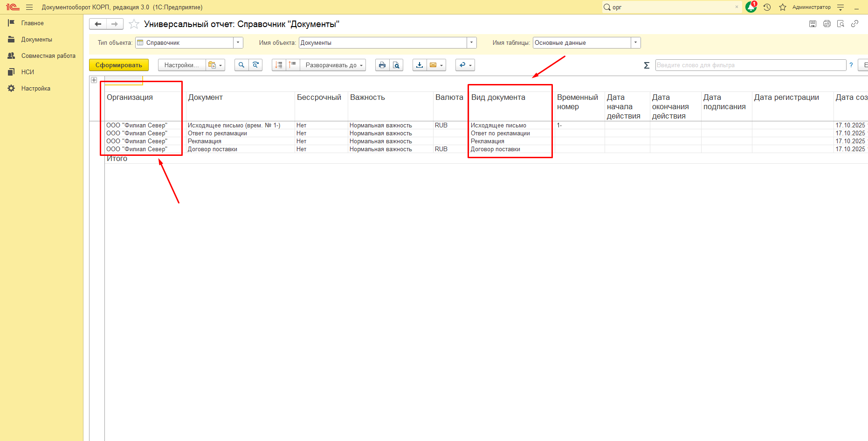Save the report to file icon
The width and height of the screenshot is (868, 441).
813,24
